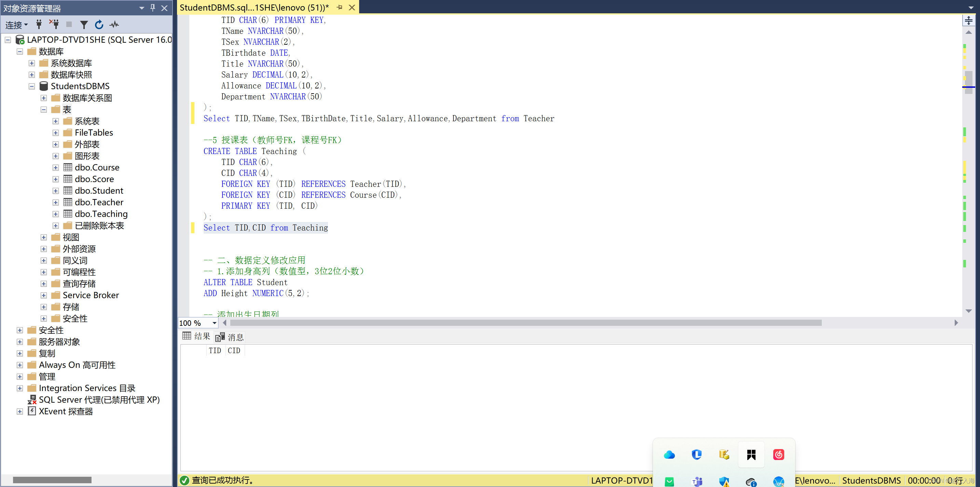Click the OneDrive cloud icon in tray popup

pos(669,455)
